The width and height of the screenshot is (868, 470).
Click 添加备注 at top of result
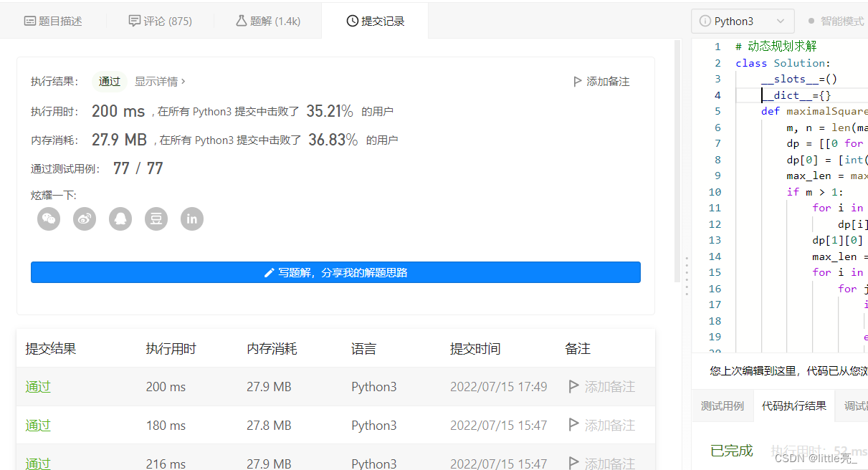[x=601, y=82]
